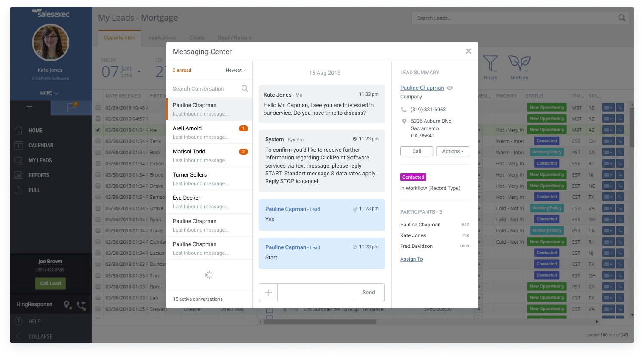Image resolution: width=644 pixels, height=357 pixels.
Task: Open the Newest sort dropdown
Action: [236, 70]
